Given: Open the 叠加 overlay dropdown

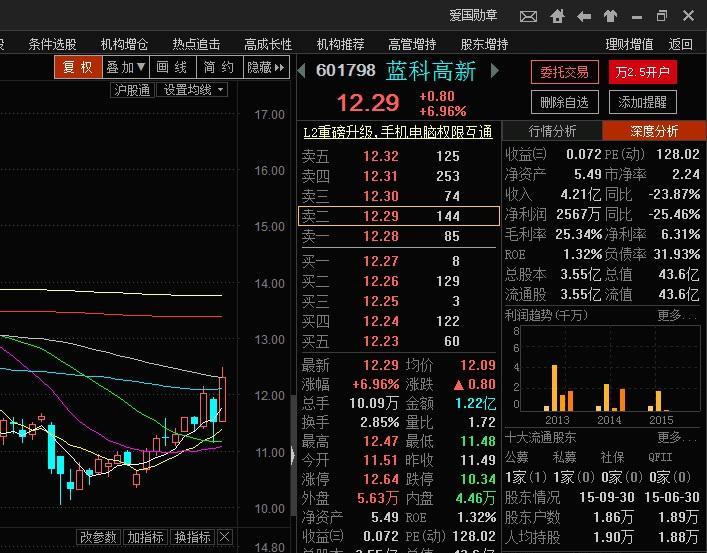Looking at the screenshot, I should (x=125, y=67).
